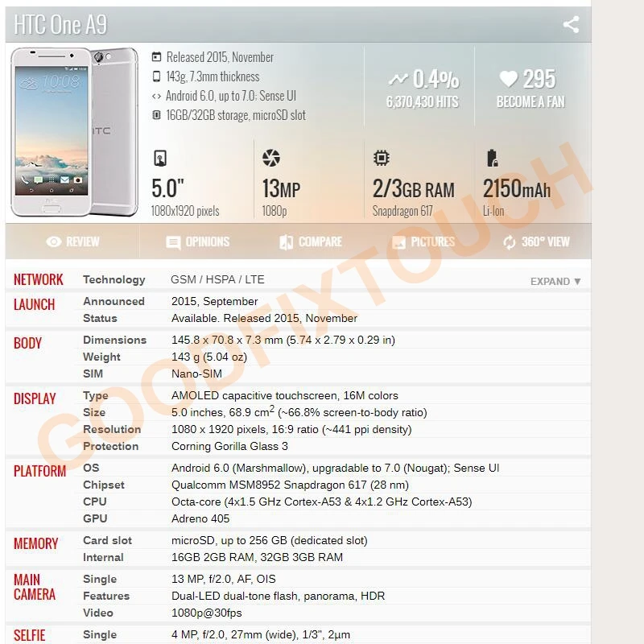
Task: Click the battery icon above 2150mAh
Action: point(492,158)
